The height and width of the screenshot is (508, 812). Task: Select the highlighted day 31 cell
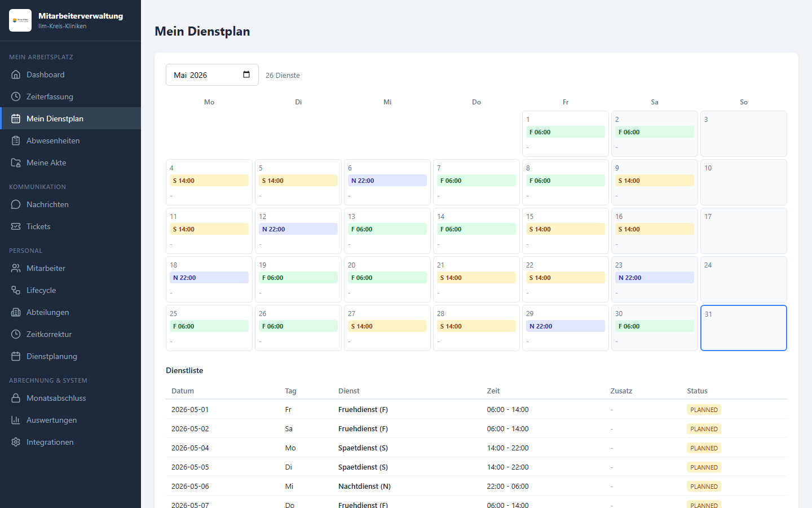pos(744,328)
